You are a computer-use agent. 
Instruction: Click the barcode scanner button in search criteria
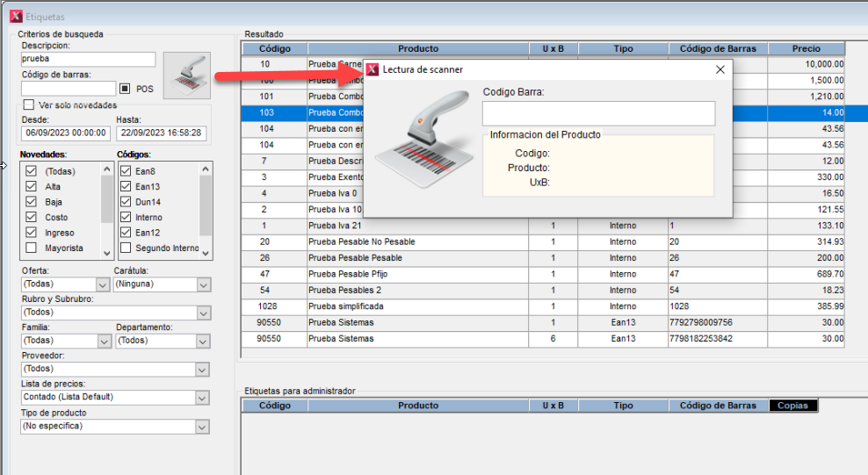coord(186,76)
